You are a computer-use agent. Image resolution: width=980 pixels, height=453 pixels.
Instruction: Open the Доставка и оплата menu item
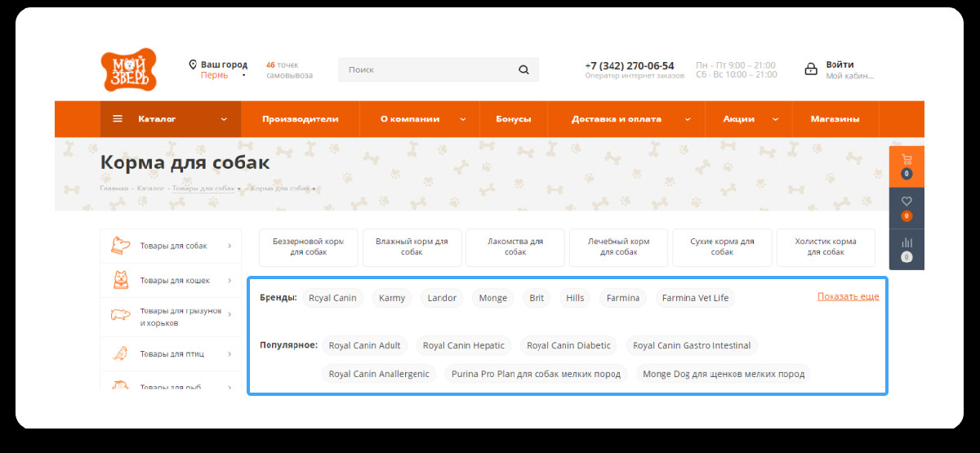point(626,119)
